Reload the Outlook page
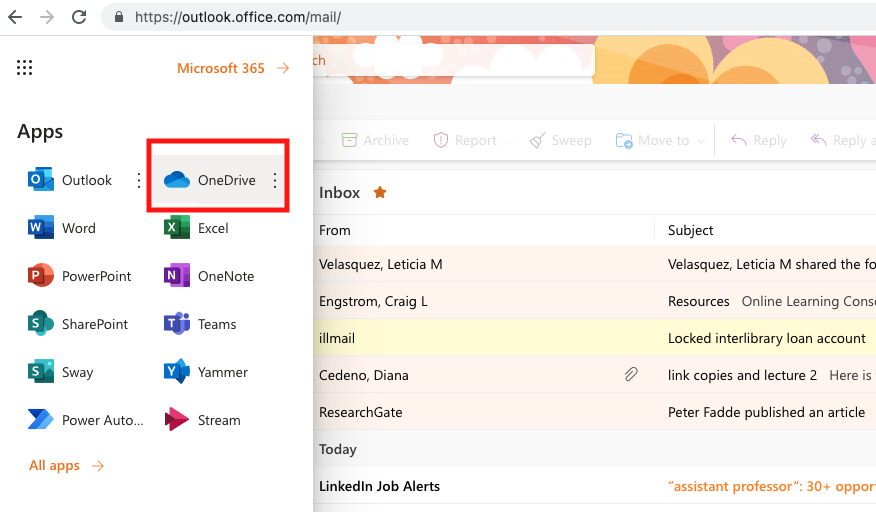876x512 pixels. point(79,17)
